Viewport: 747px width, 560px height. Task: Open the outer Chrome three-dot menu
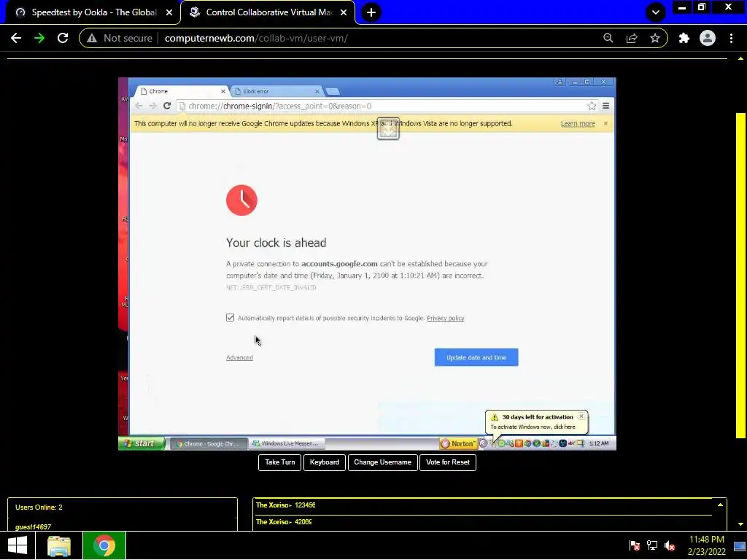[731, 38]
